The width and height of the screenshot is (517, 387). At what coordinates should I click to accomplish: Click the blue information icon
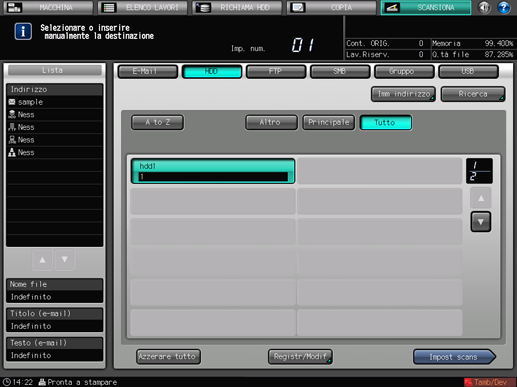click(23, 32)
